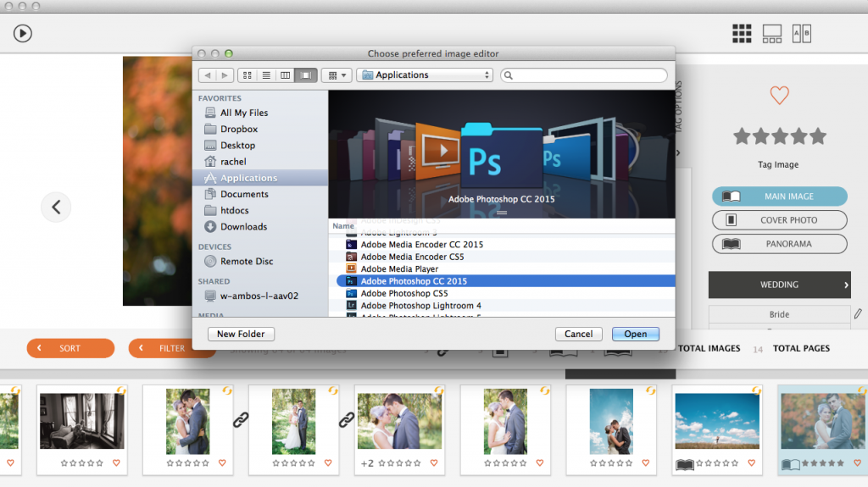This screenshot has width=868, height=487.
Task: Click the Name column header
Action: pyautogui.click(x=343, y=226)
